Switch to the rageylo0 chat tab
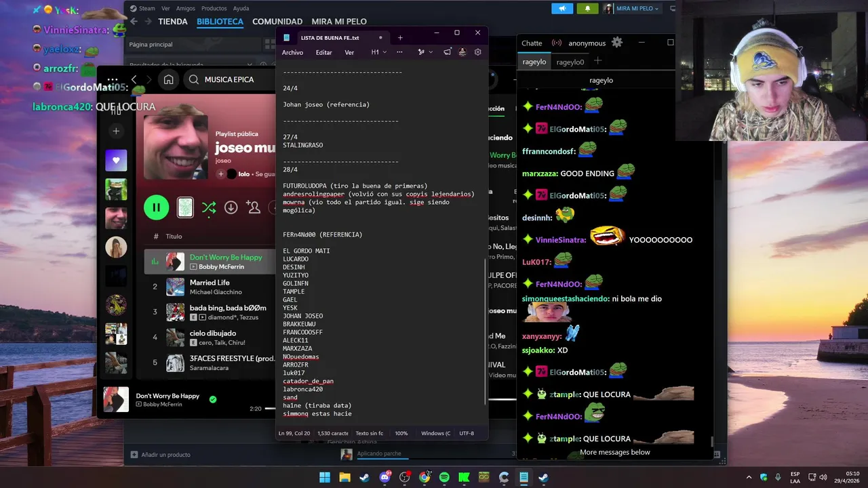This screenshot has width=868, height=488. [x=570, y=62]
